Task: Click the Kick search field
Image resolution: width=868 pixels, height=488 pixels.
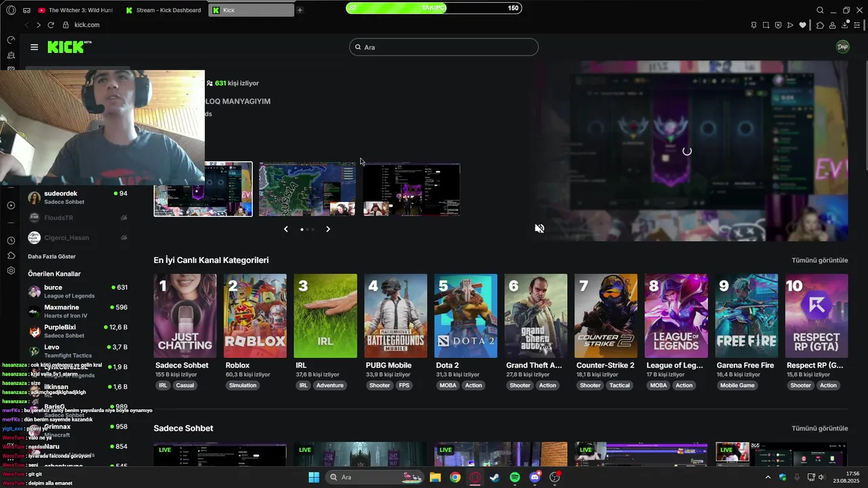Action: 444,47
